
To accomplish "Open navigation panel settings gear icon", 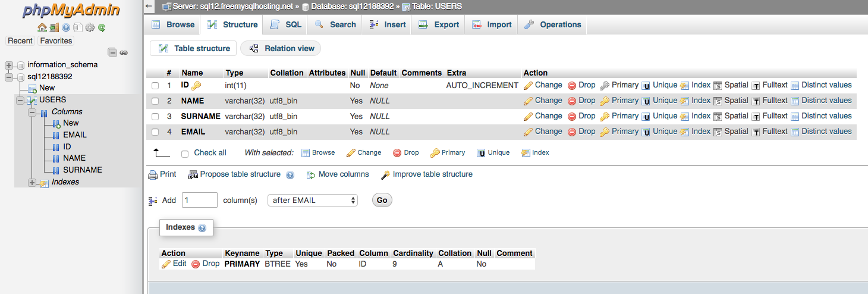I will pyautogui.click(x=90, y=27).
